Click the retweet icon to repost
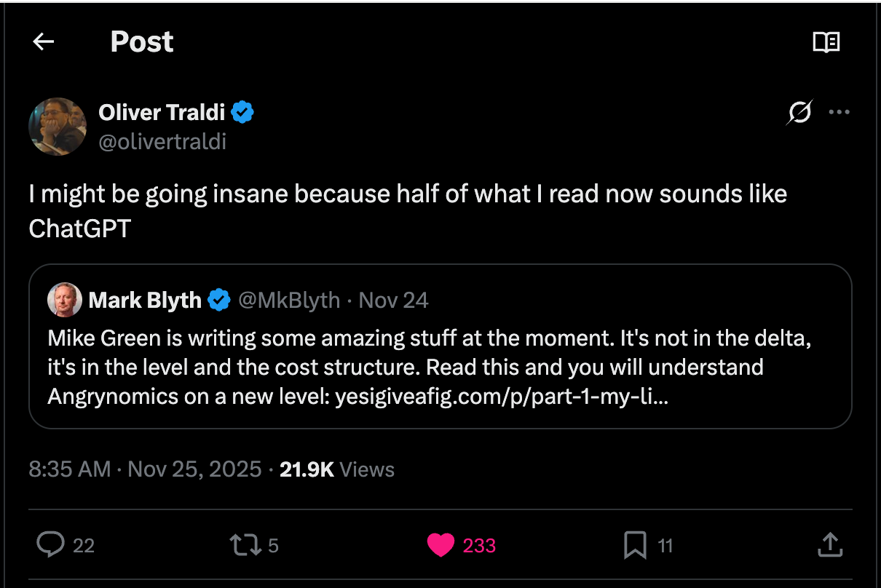Screen dimensions: 881x588 (x=247, y=544)
